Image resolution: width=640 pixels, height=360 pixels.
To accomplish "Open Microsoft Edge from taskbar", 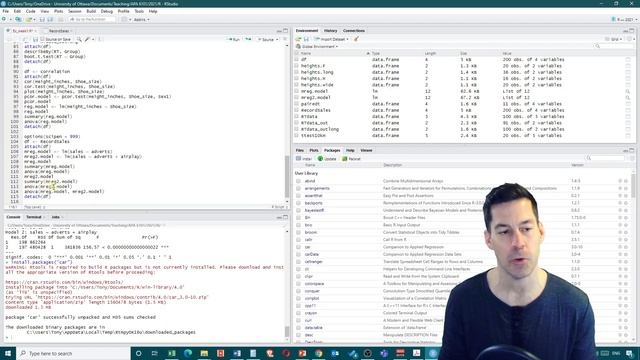I will click(x=188, y=353).
